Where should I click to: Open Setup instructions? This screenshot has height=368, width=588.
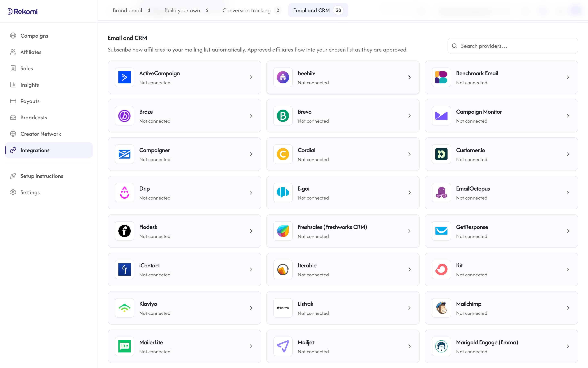pyautogui.click(x=49, y=176)
